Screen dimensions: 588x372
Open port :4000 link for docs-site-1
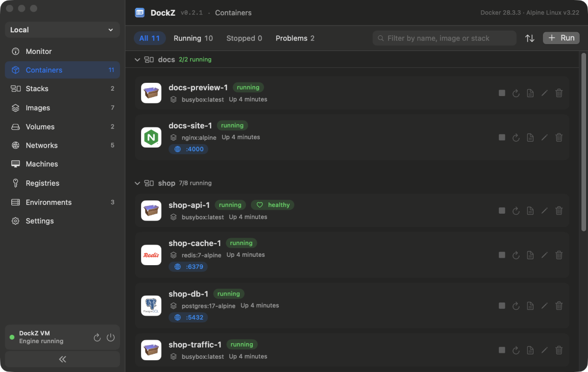(x=189, y=149)
